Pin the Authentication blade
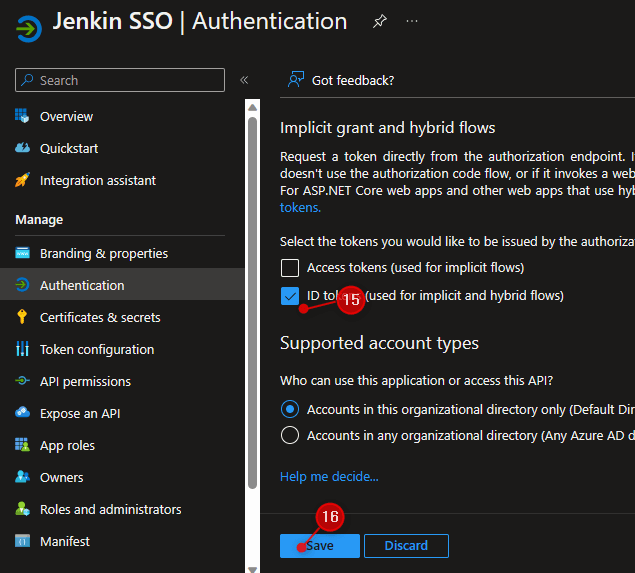The height and width of the screenshot is (573, 635). [x=379, y=21]
